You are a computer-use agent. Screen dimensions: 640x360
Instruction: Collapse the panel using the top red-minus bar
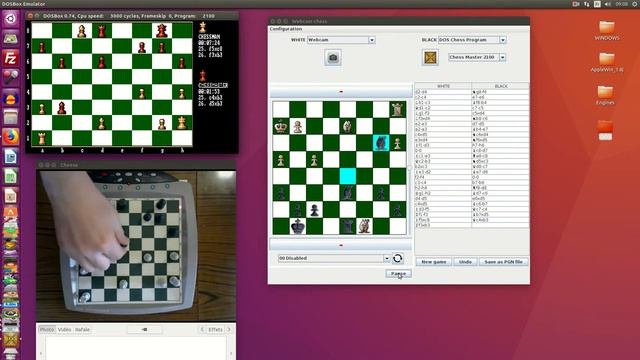[x=341, y=91]
